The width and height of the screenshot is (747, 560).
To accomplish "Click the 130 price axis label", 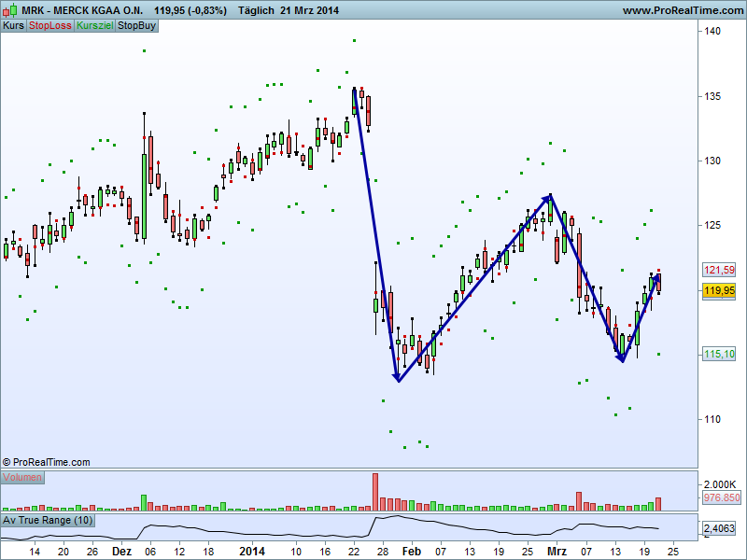I will pos(712,161).
